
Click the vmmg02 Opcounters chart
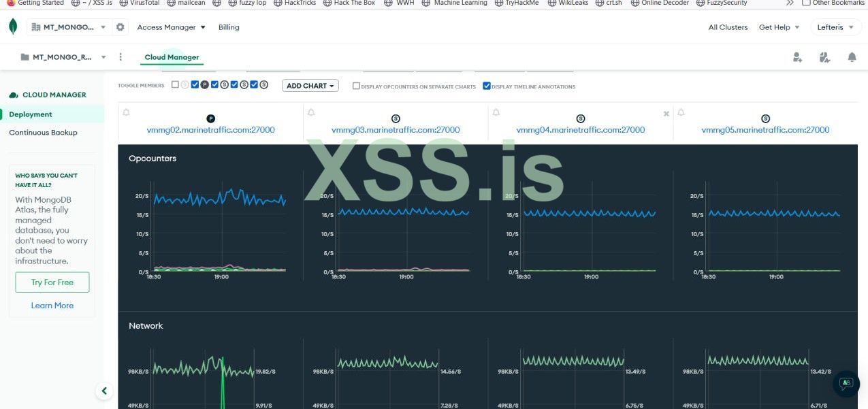point(219,228)
